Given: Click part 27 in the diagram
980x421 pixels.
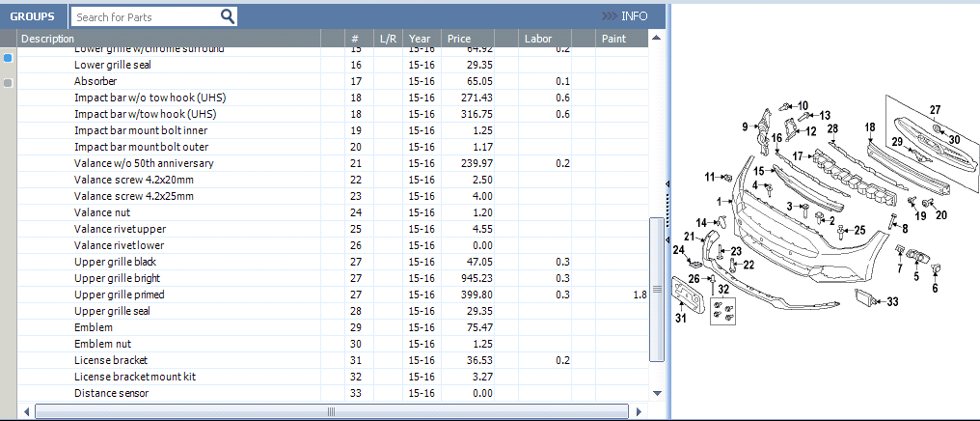Looking at the screenshot, I should click(935, 110).
